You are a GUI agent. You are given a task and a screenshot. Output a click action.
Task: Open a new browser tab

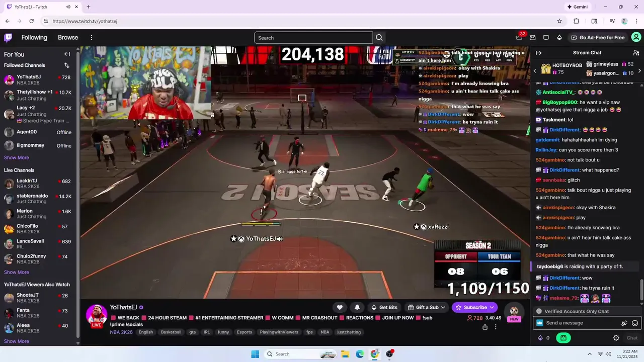[89, 7]
